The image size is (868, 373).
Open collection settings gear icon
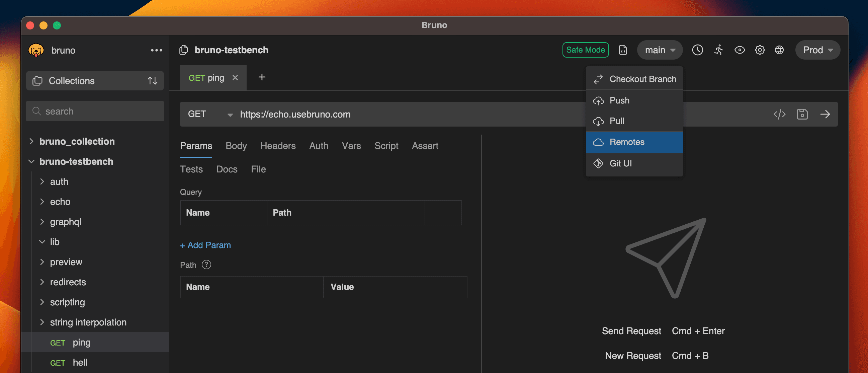[x=760, y=50]
